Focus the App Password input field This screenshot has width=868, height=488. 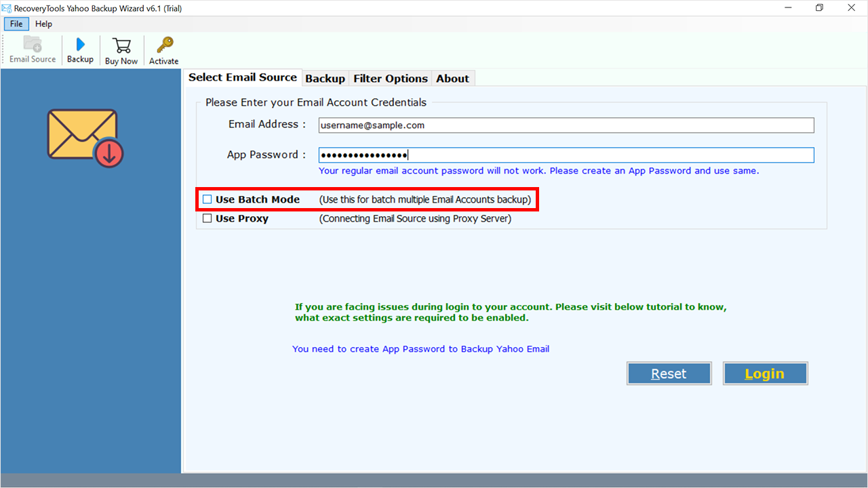pyautogui.click(x=566, y=155)
